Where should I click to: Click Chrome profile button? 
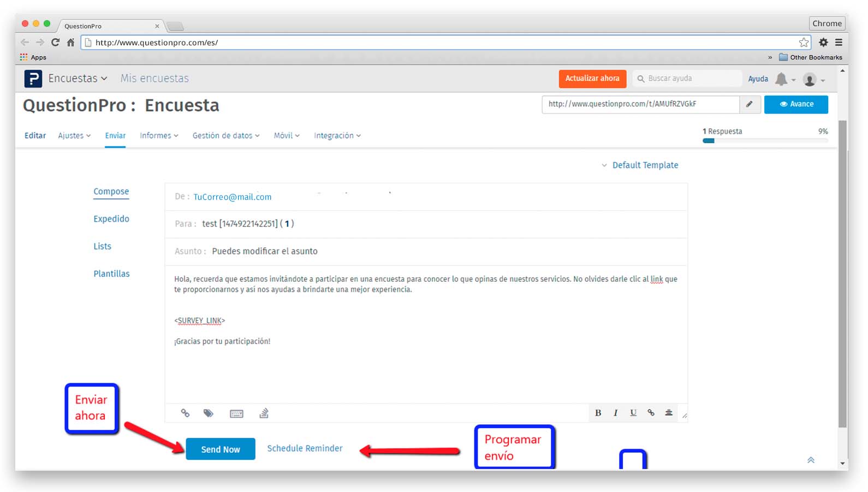point(827,23)
